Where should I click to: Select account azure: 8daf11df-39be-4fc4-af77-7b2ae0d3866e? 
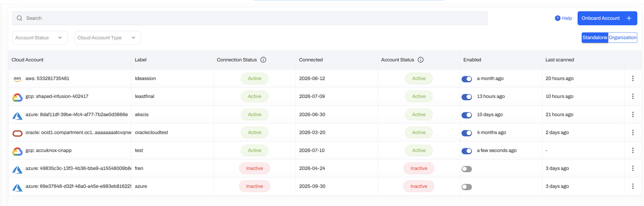coord(76,114)
